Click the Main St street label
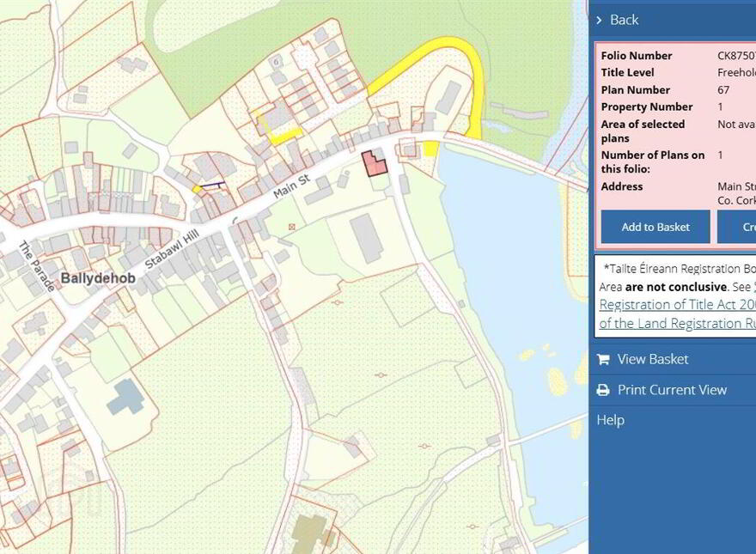This screenshot has width=756, height=554. (292, 186)
